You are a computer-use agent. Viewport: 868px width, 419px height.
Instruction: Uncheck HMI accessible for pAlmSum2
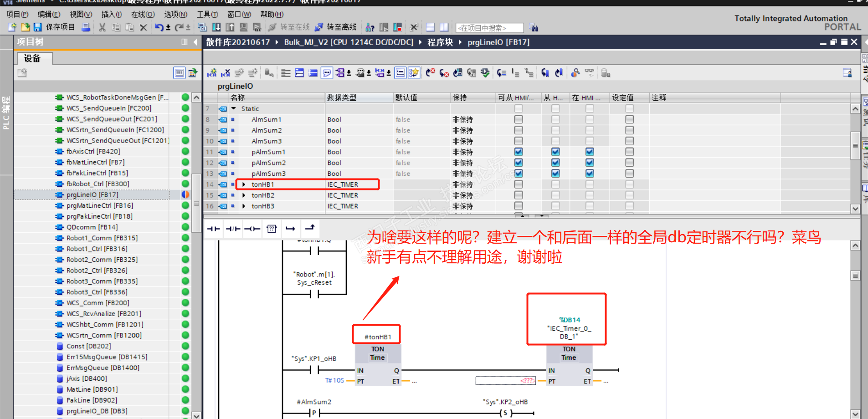pyautogui.click(x=519, y=163)
